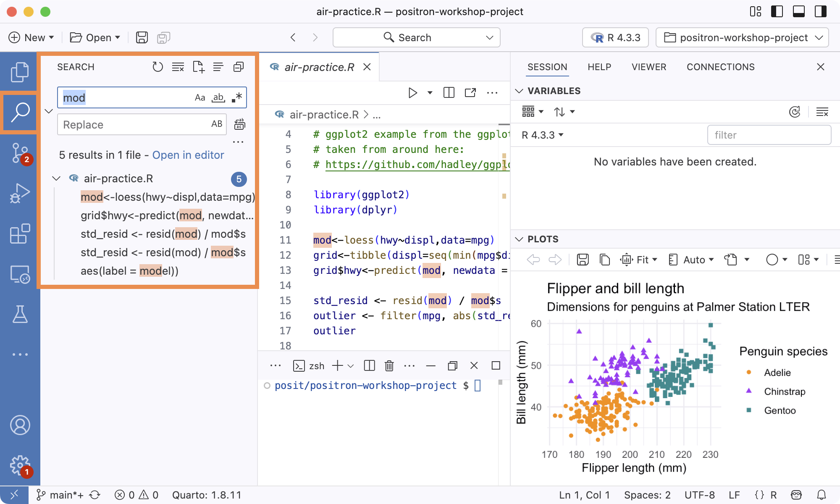Close the air-practice.R tab
This screenshot has height=504, width=840.
pyautogui.click(x=367, y=67)
